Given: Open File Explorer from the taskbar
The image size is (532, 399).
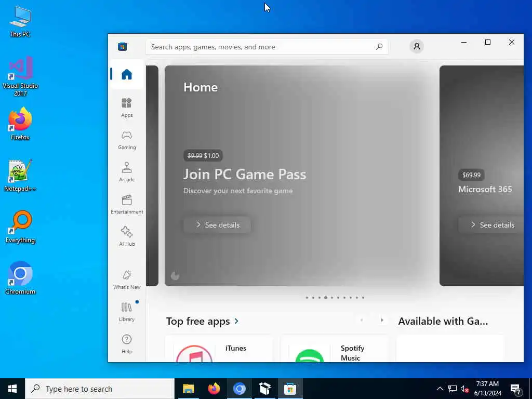Looking at the screenshot, I should tap(188, 389).
